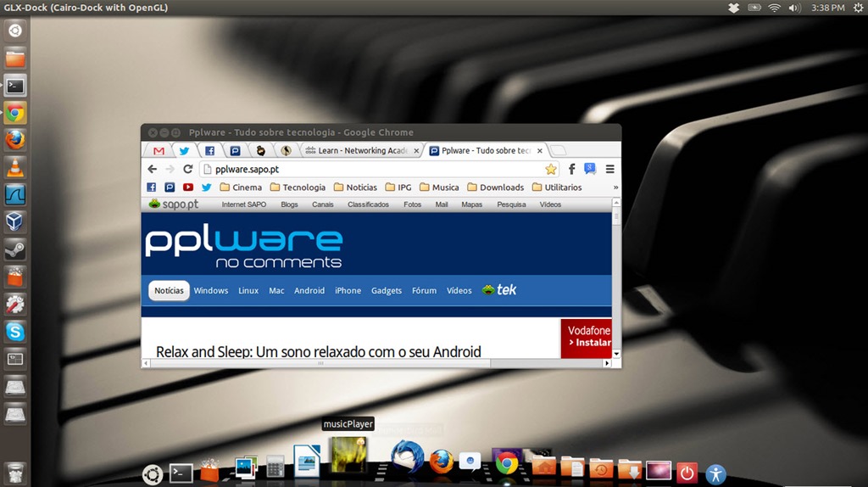This screenshot has width=868, height=487.
Task: Open Skype from the launcher
Action: click(15, 332)
